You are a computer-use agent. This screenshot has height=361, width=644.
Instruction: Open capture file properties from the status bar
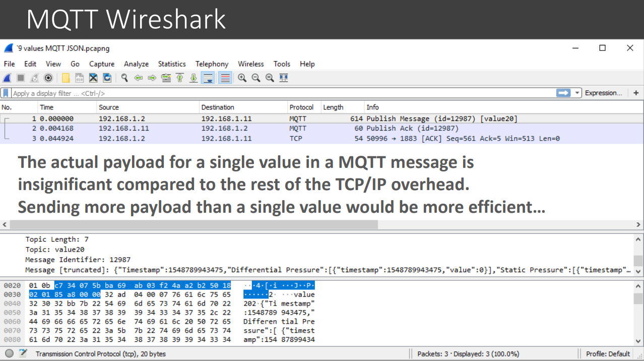(23, 353)
